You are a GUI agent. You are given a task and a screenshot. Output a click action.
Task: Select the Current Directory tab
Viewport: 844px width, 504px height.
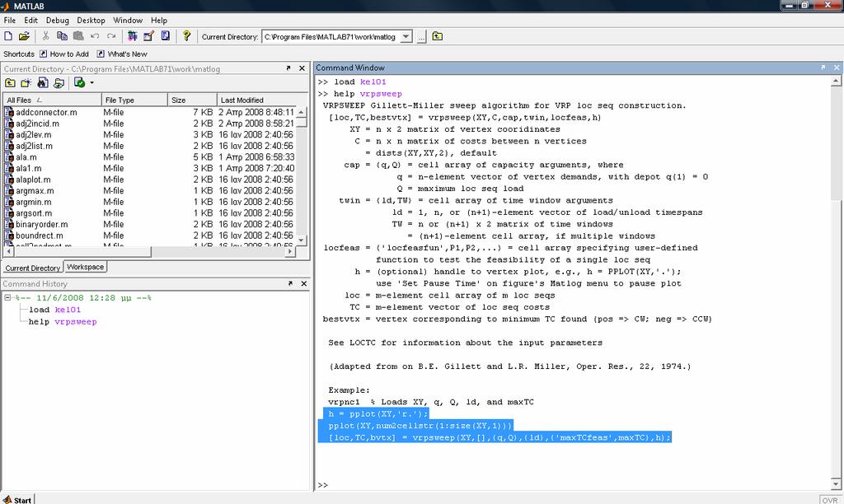pos(32,268)
